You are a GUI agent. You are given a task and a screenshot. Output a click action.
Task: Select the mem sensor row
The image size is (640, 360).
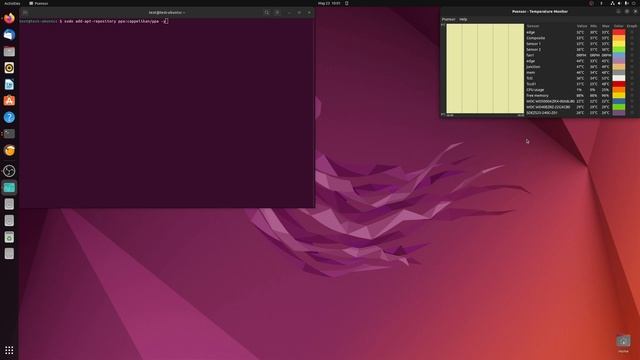582,72
